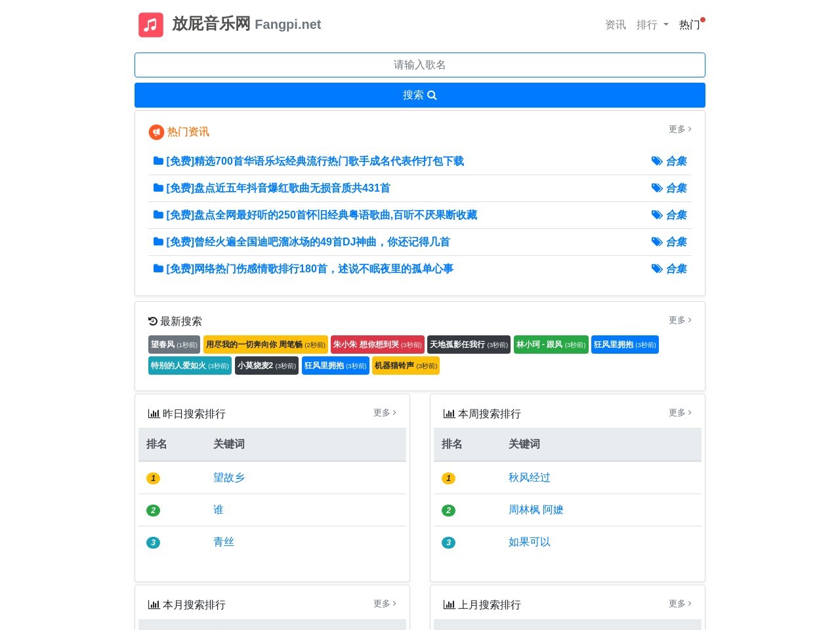Screen dimensions: 840x630
Task: Expand 更多 in the 热门资讯 section
Action: [680, 129]
